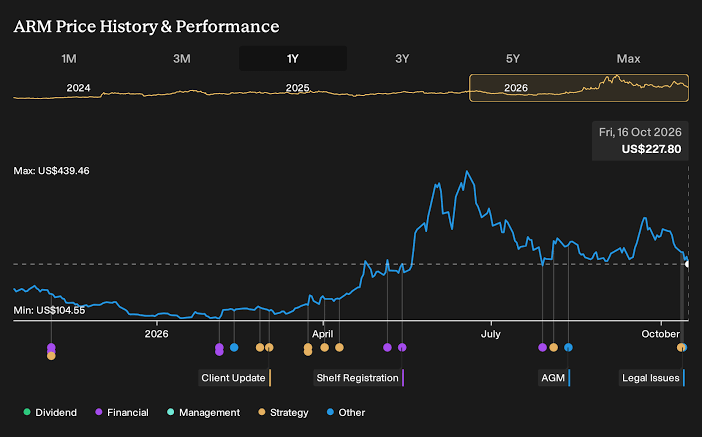Toggle the Management legend filter
702x437 pixels.
pyautogui.click(x=203, y=412)
